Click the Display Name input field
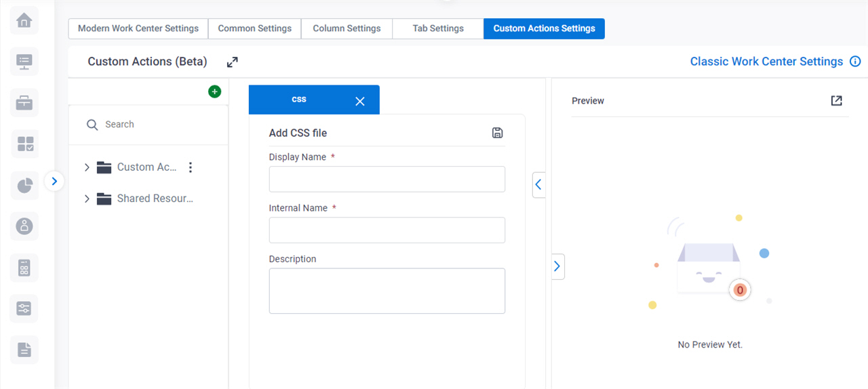 tap(387, 179)
